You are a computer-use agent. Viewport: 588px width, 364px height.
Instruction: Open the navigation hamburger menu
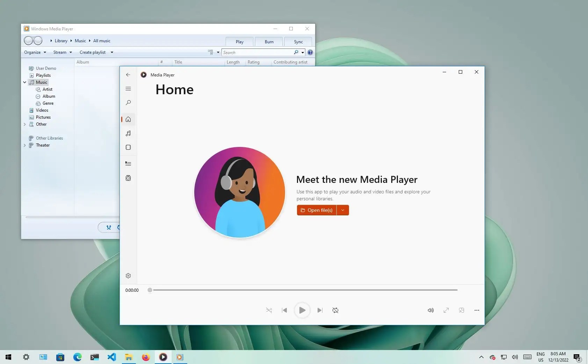128,88
